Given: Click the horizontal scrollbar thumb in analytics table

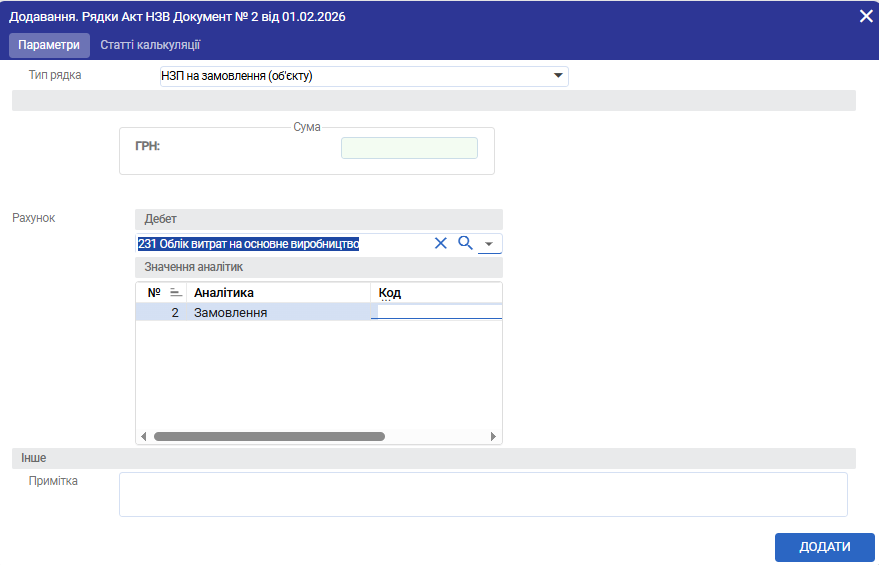Looking at the screenshot, I should [x=268, y=436].
